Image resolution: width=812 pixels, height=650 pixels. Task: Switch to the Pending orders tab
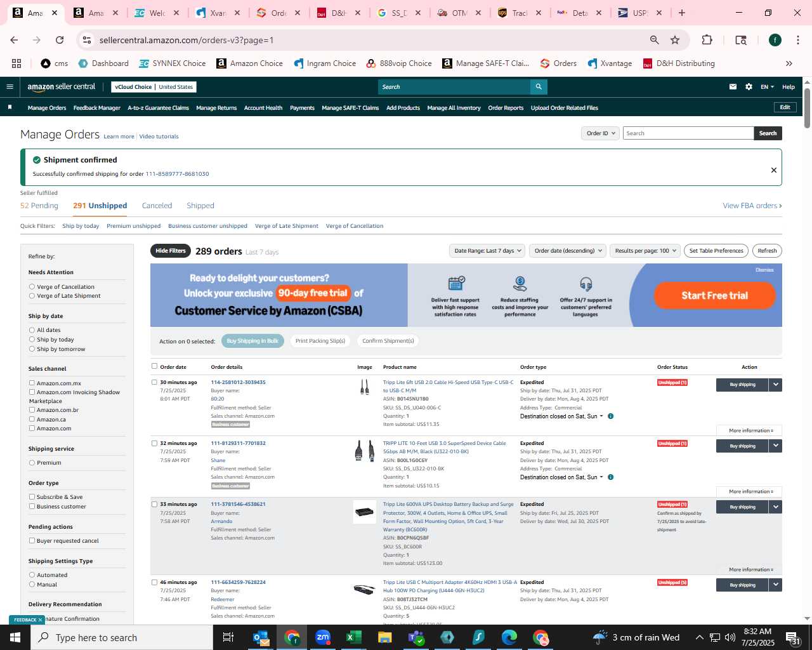[39, 206]
